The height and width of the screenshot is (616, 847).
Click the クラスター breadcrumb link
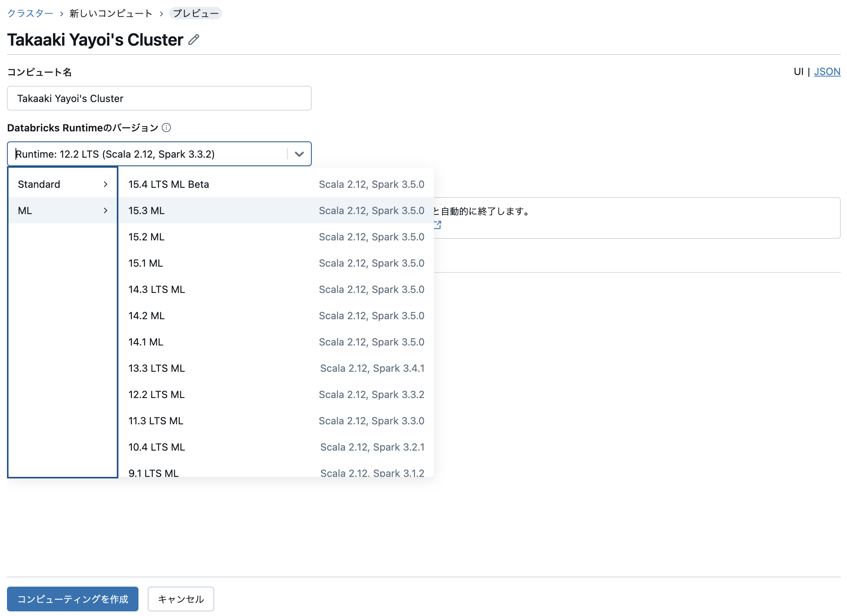pos(30,14)
